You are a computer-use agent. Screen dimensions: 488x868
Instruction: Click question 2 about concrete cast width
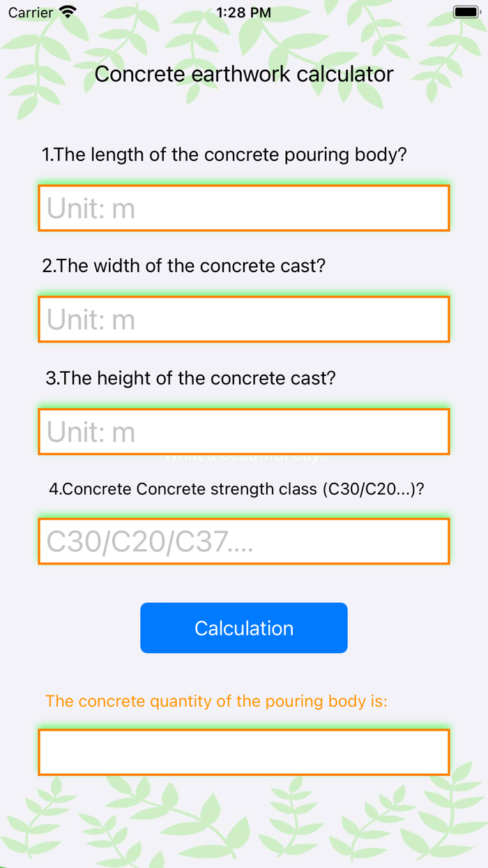(x=183, y=266)
